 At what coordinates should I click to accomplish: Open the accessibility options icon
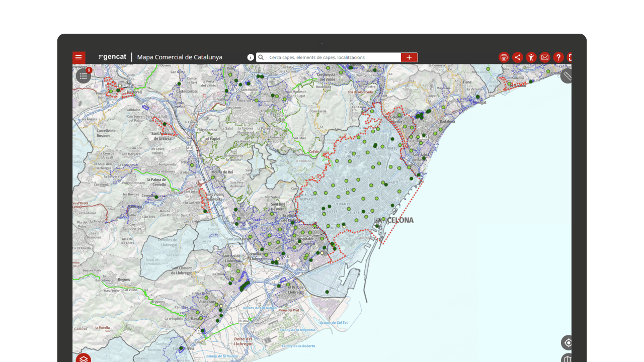point(531,57)
